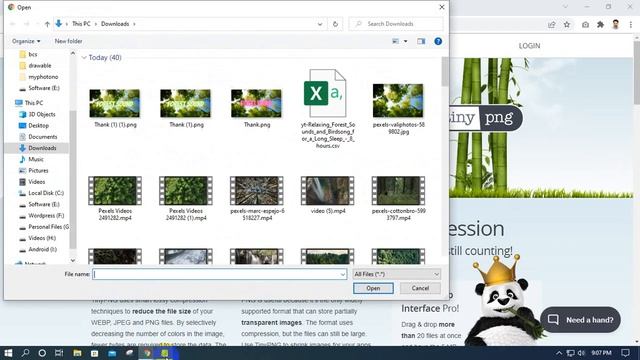Open myphotono folder in sidebar
The width and height of the screenshot is (640, 360).
(x=43, y=77)
